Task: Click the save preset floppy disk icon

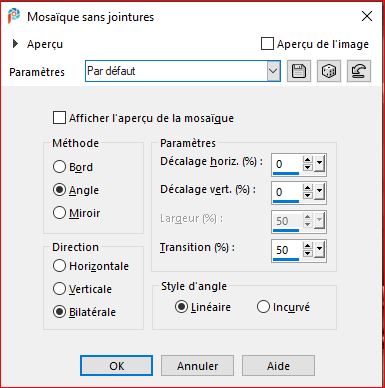Action: click(x=299, y=71)
